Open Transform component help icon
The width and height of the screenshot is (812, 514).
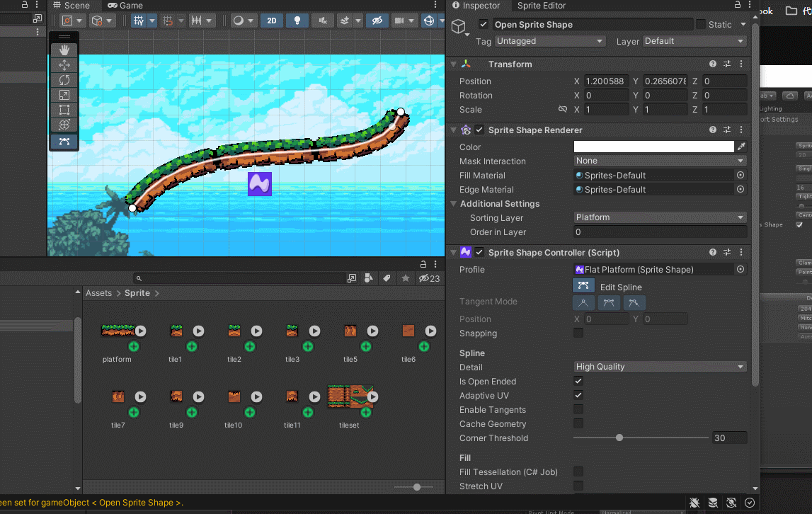713,64
